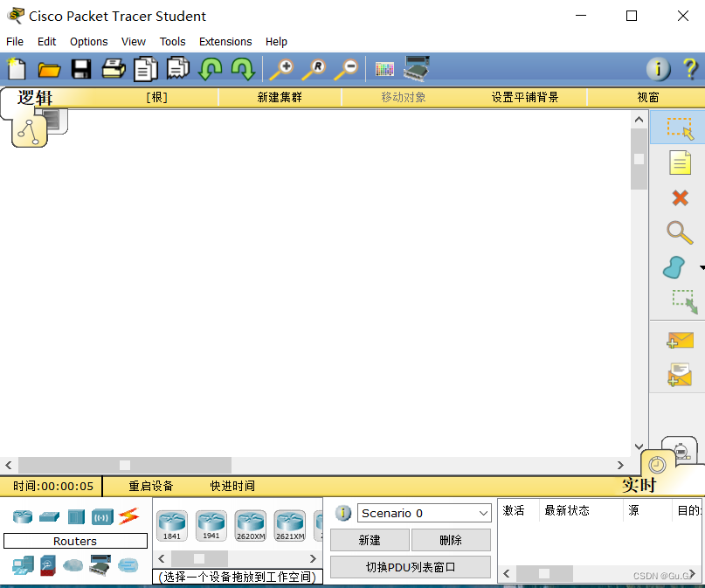This screenshot has height=588, width=705.
Task: Redo with the right green arrow
Action: [243, 69]
